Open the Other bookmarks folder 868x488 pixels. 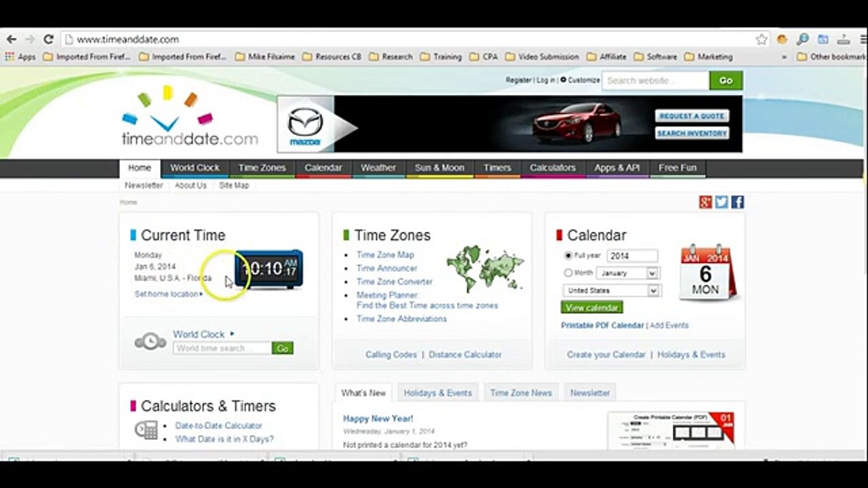(832, 57)
